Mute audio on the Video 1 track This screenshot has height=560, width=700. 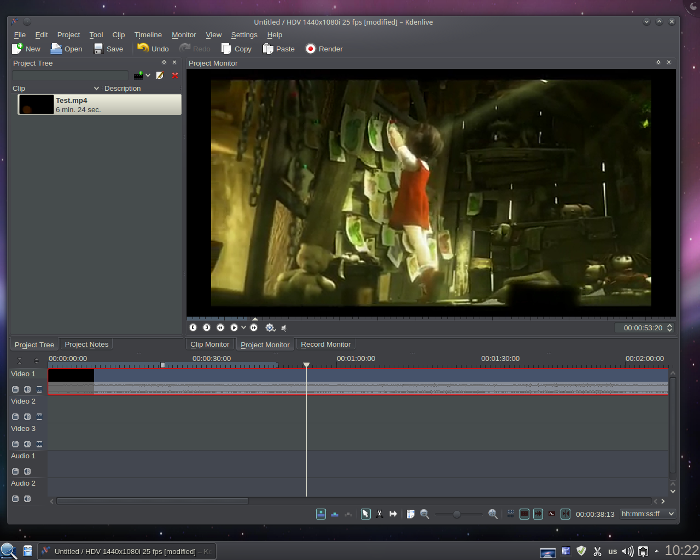[x=27, y=389]
